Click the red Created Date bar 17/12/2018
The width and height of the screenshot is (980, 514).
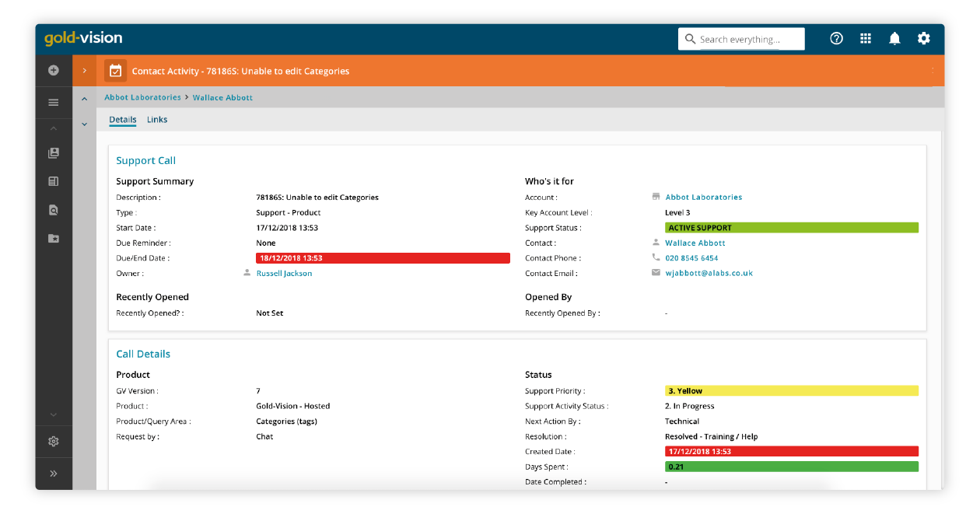coord(792,452)
